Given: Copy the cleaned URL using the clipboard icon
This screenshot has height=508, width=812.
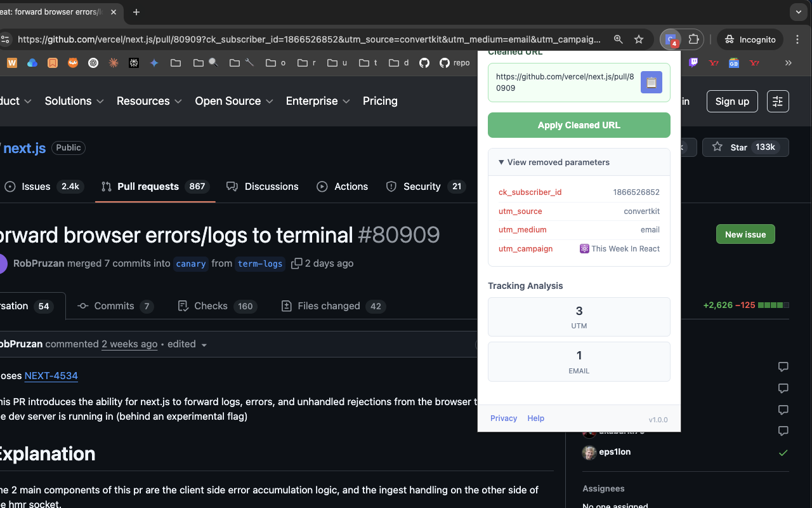Looking at the screenshot, I should click(x=651, y=82).
